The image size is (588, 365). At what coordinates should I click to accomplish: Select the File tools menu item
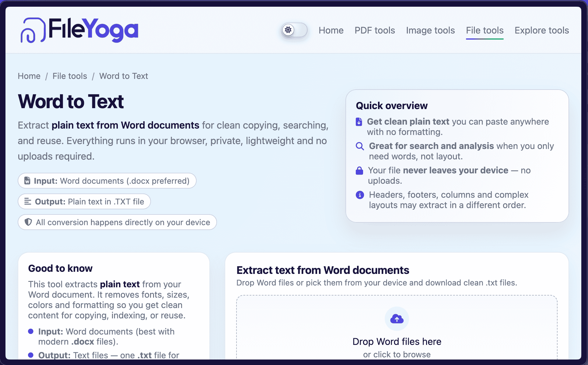pos(485,30)
